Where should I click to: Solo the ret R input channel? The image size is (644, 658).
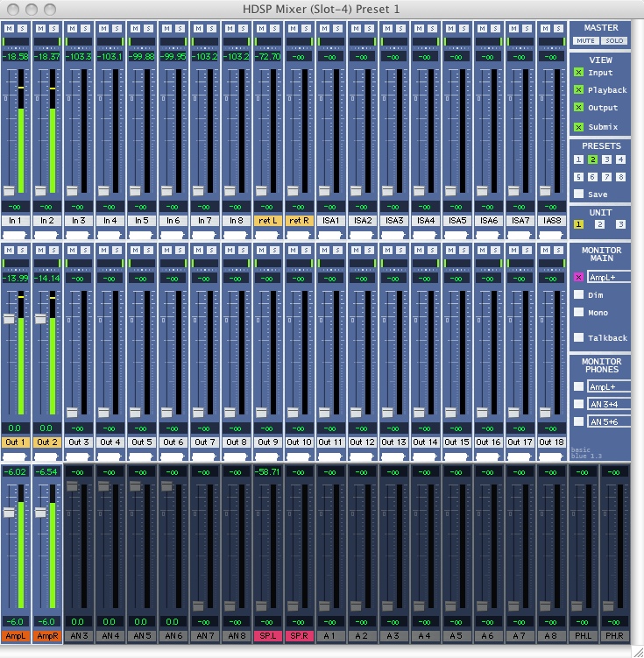pyautogui.click(x=307, y=28)
